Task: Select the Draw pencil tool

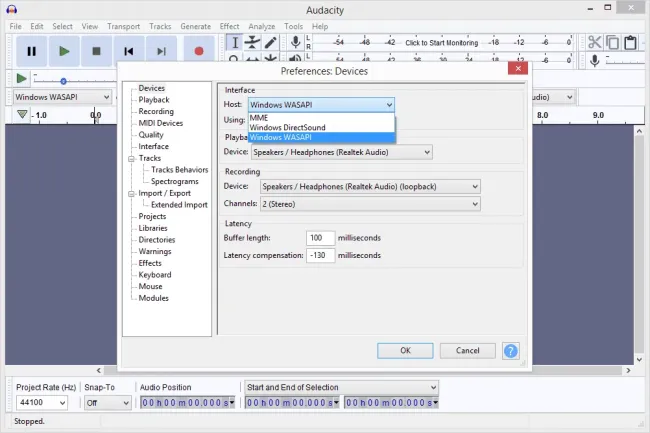Action: tap(270, 42)
